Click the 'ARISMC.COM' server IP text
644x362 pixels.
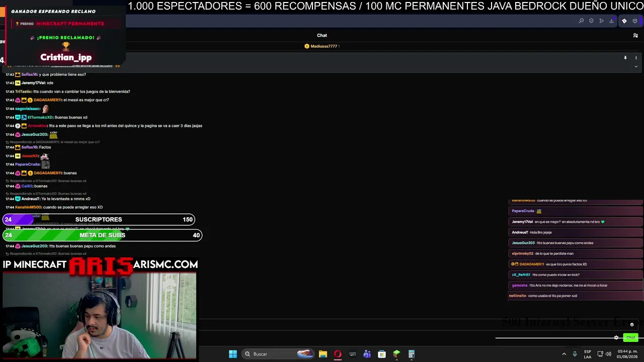coord(166,264)
